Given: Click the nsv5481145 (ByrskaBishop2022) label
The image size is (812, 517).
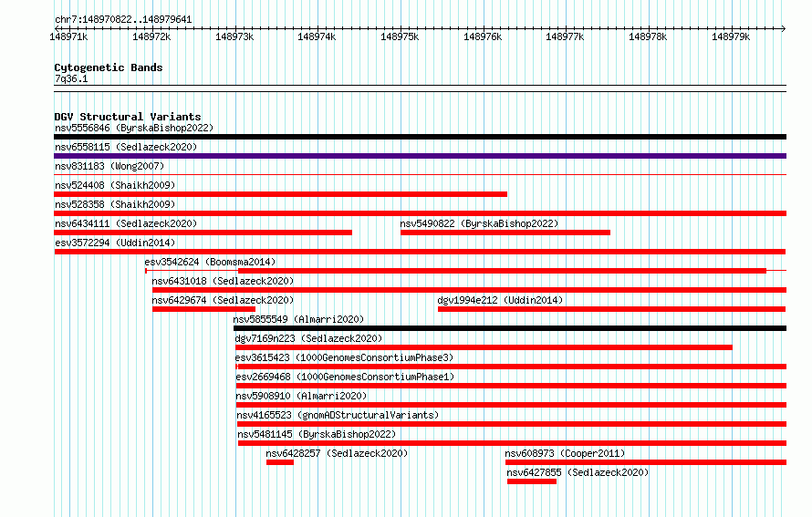Looking at the screenshot, I should [317, 434].
